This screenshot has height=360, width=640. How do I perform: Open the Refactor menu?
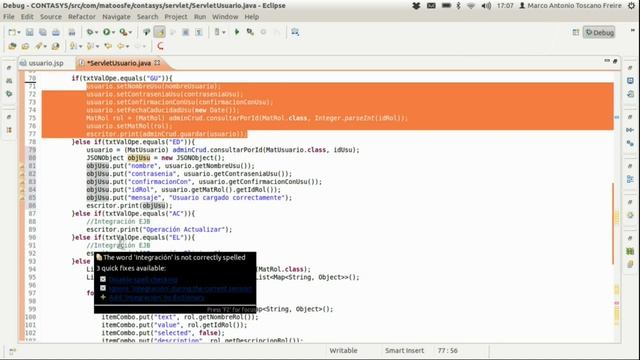pos(82,17)
